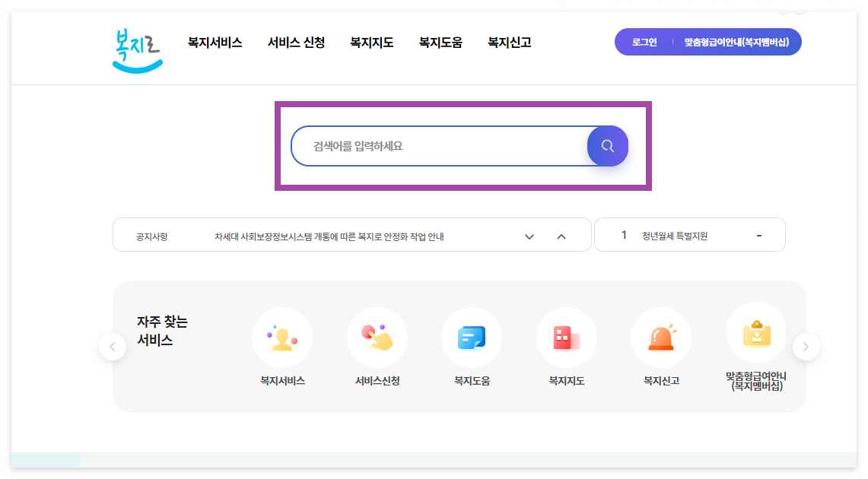Click the magnifier search icon
Screen dimensions: 868x479
pyautogui.click(x=607, y=145)
